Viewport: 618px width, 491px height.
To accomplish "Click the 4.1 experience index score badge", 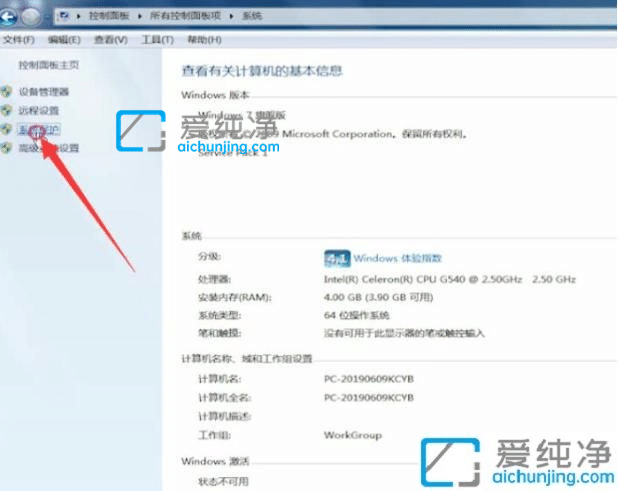I will coord(337,259).
